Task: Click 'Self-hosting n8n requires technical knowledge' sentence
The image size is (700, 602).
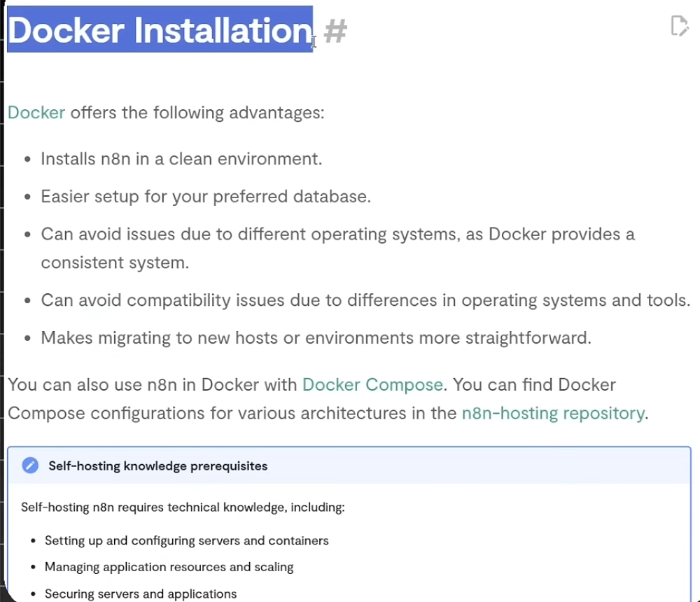Action: pos(183,507)
